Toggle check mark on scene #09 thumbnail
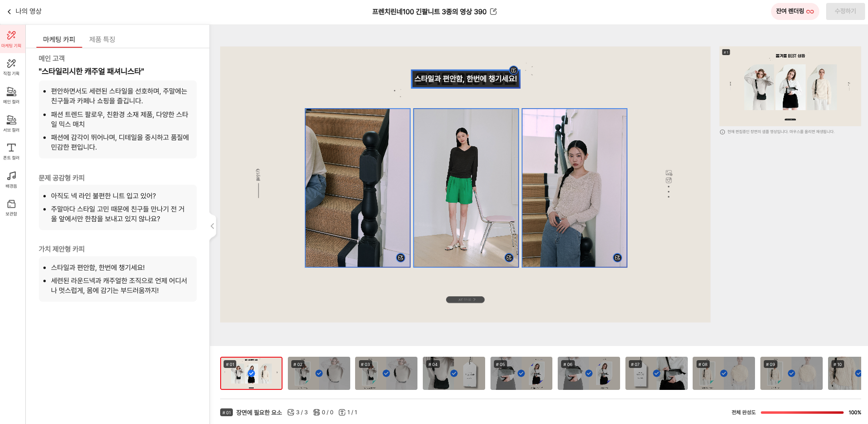 pyautogui.click(x=792, y=373)
